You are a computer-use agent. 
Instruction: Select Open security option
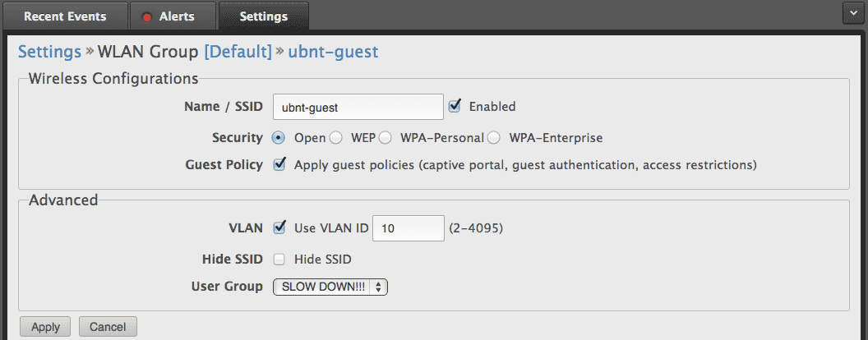pos(279,137)
